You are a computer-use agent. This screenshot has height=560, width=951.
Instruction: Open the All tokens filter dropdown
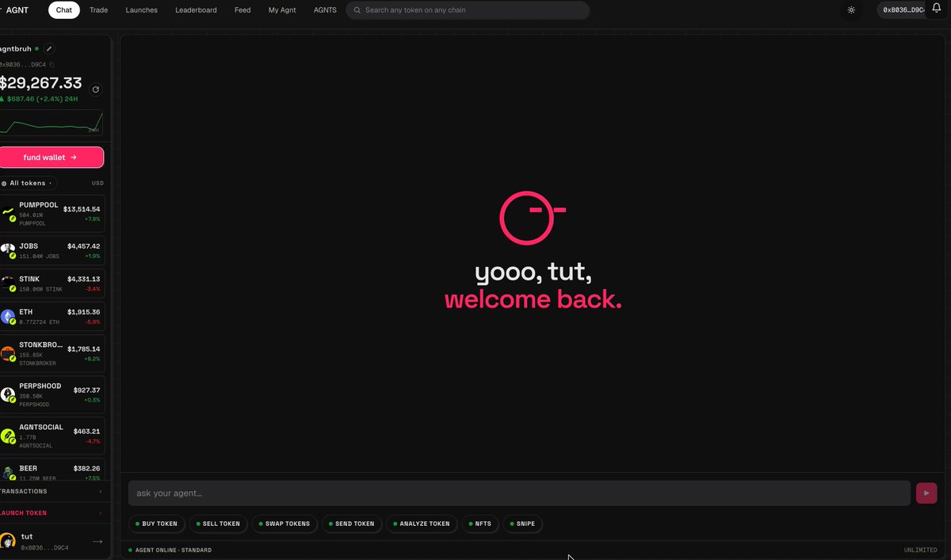[29, 183]
